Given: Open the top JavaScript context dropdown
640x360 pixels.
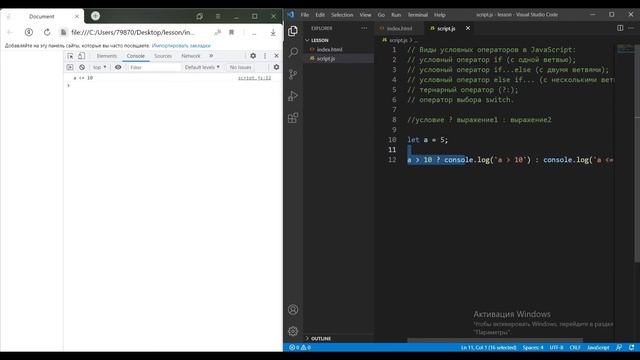Looking at the screenshot, I should (99, 67).
